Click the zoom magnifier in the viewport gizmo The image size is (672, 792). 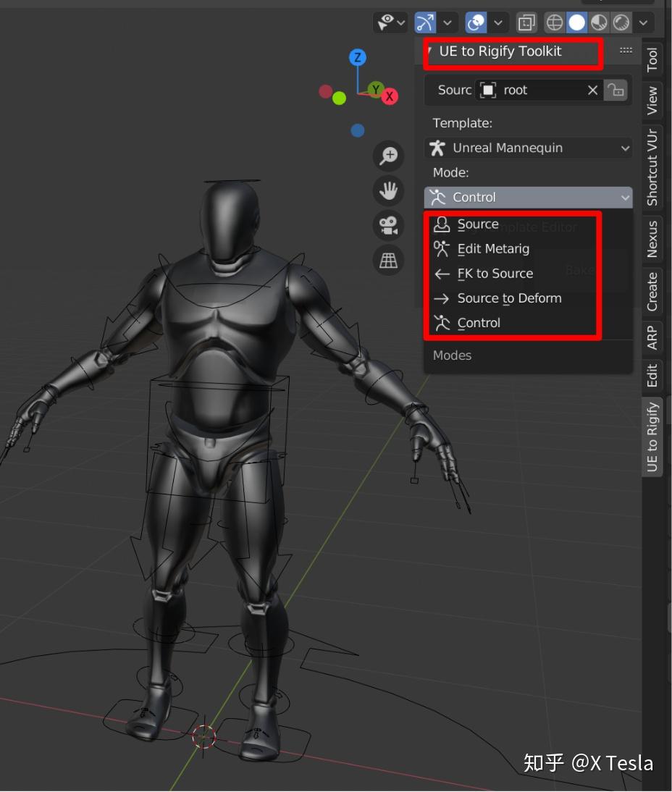click(x=389, y=156)
